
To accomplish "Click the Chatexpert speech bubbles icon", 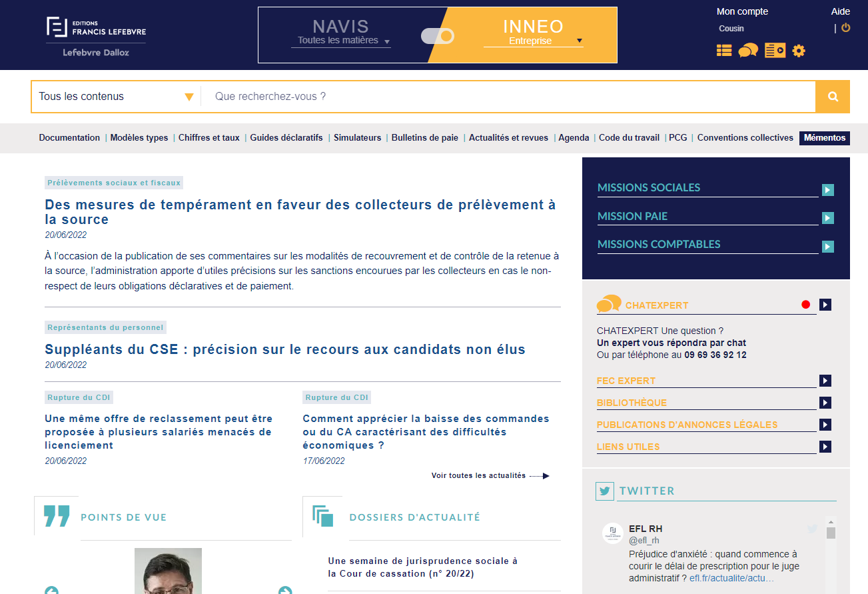I will point(609,304).
